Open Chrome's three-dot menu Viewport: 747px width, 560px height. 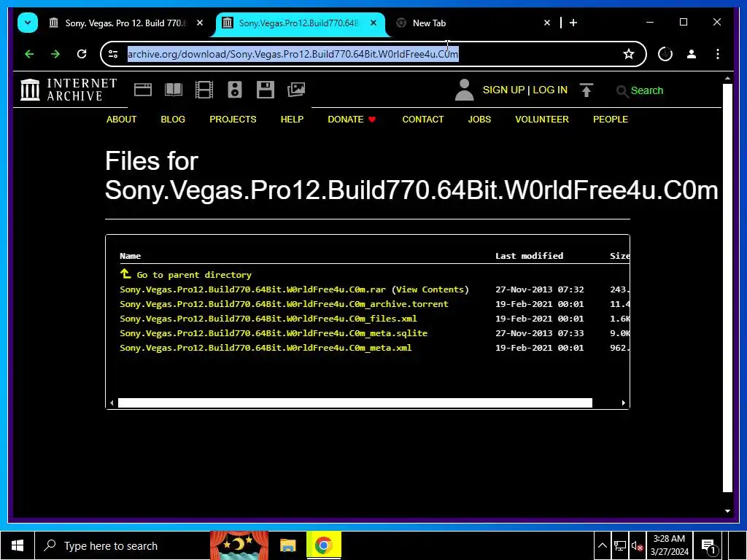click(718, 54)
